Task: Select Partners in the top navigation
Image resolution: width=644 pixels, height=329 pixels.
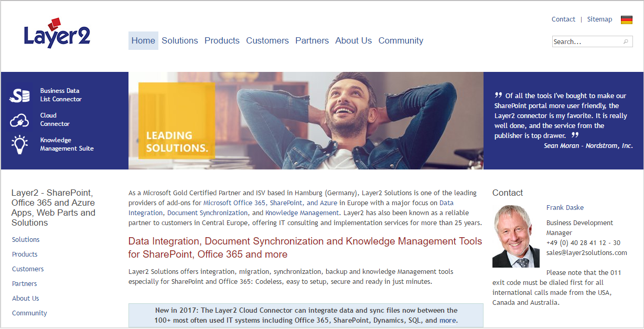Action: [312, 40]
